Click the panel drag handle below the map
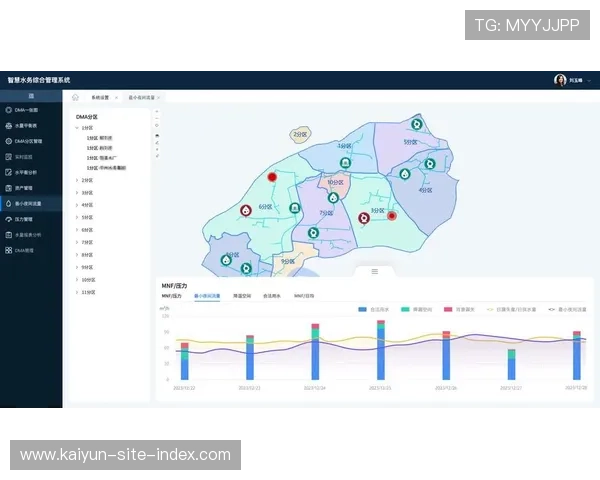The width and height of the screenshot is (600, 480). pyautogui.click(x=375, y=271)
